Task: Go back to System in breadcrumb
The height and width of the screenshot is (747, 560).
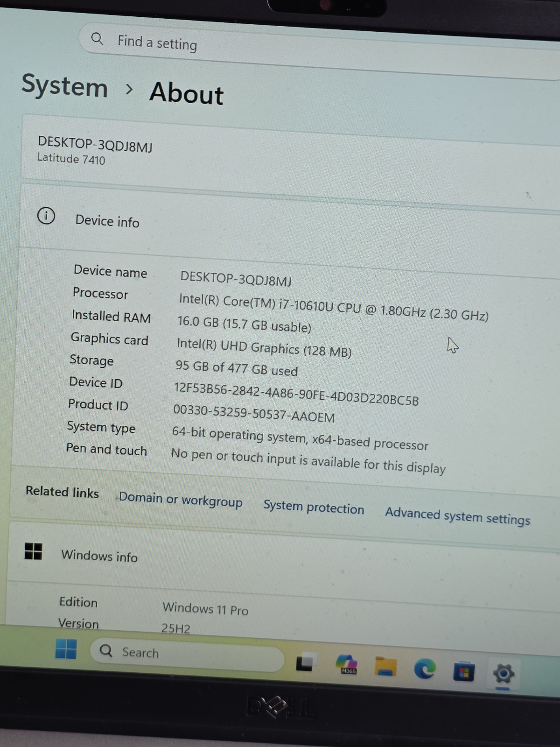Action: click(x=64, y=86)
